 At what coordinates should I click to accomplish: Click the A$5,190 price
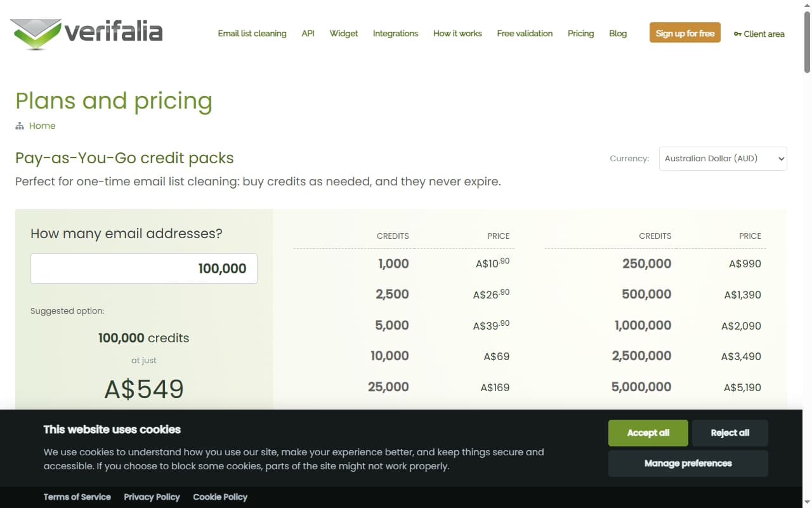coord(743,387)
